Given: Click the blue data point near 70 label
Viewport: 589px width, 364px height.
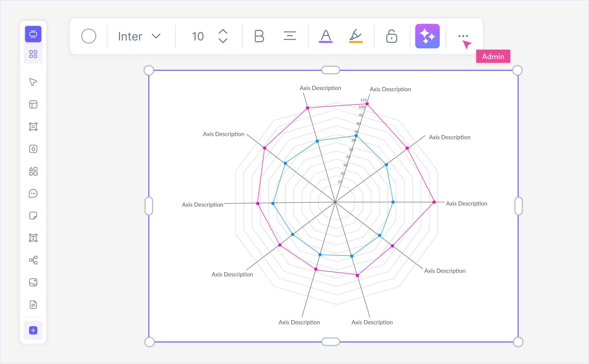Looking at the screenshot, I should coord(356,136).
